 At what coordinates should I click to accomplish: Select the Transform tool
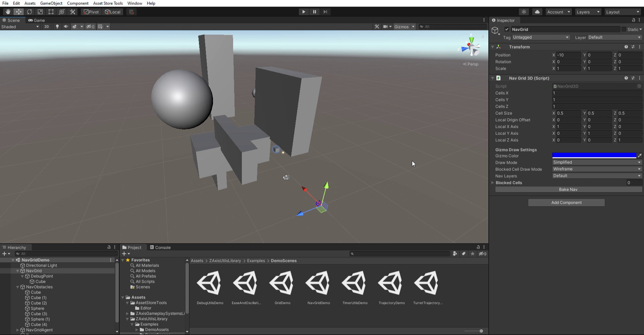point(62,12)
